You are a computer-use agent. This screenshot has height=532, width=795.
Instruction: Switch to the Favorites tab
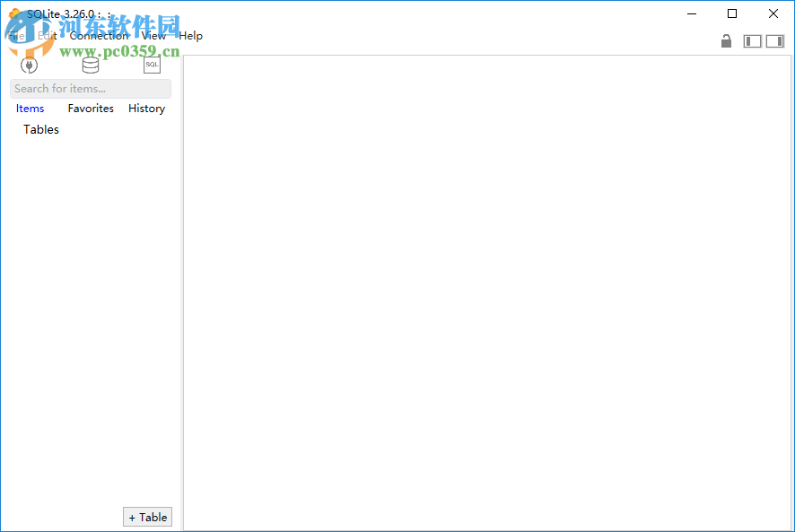[90, 108]
